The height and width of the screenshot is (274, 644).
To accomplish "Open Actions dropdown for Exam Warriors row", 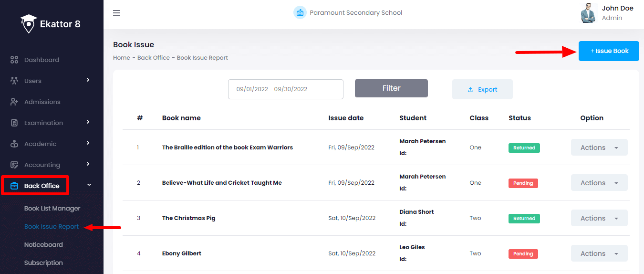I will 599,148.
